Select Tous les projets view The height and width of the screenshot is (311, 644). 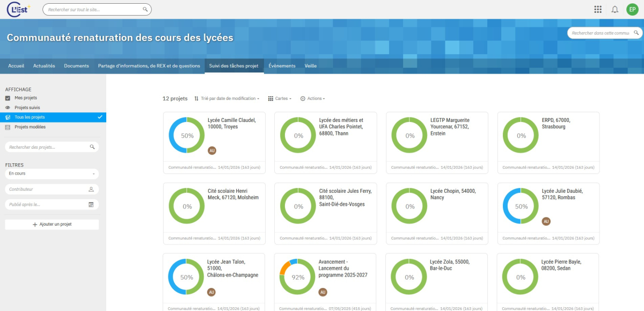(x=53, y=117)
